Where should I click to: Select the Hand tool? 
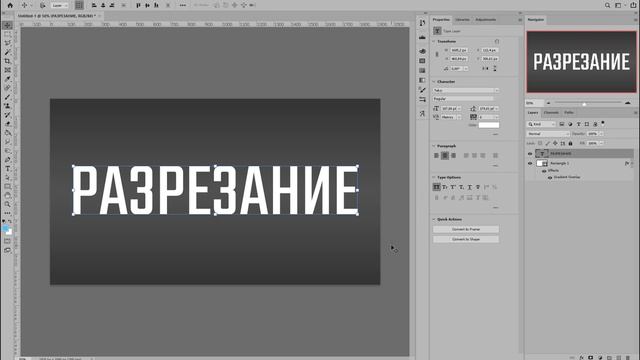pos(7,196)
